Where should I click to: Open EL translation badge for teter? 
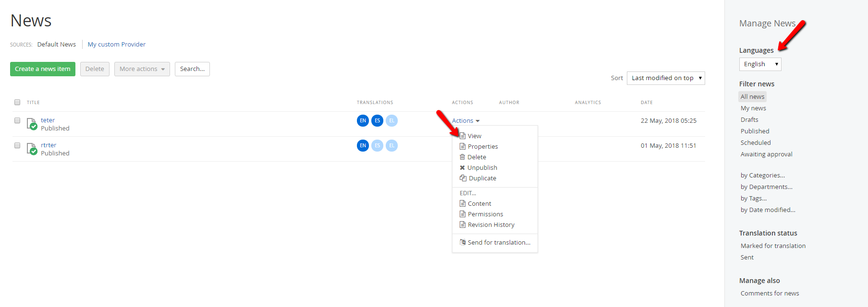pos(391,120)
